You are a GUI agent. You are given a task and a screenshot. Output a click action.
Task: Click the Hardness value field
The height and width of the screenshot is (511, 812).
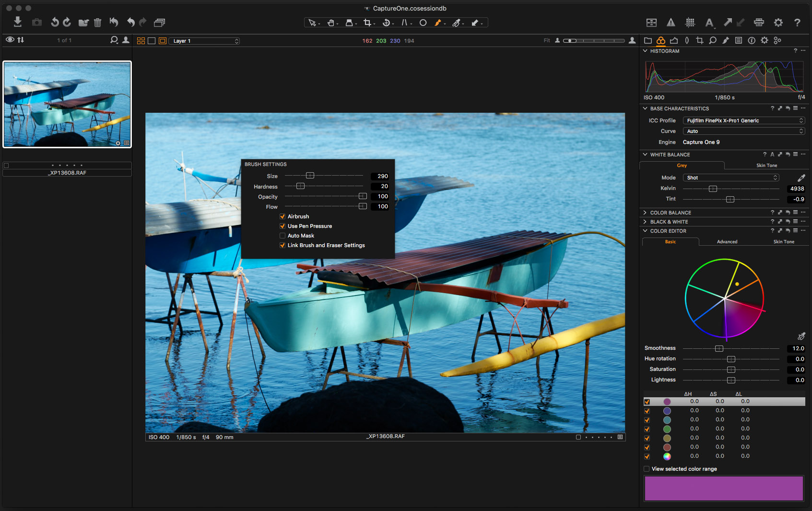tap(380, 186)
